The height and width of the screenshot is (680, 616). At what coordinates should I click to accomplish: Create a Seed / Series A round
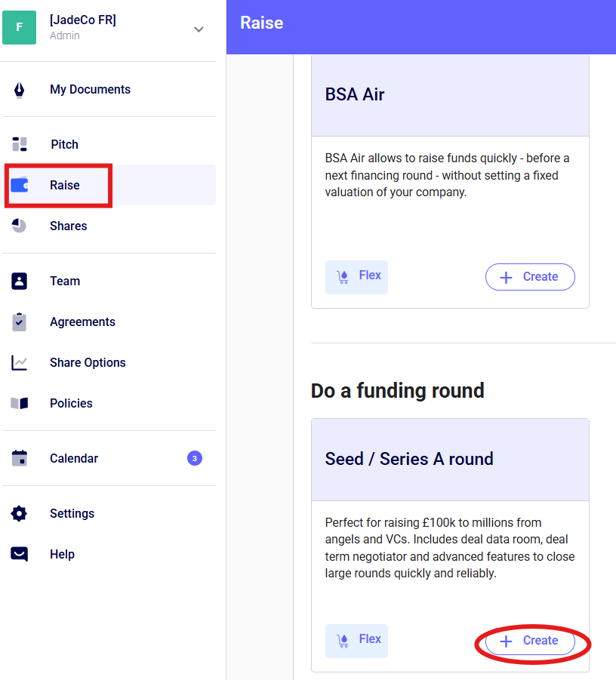tap(530, 641)
